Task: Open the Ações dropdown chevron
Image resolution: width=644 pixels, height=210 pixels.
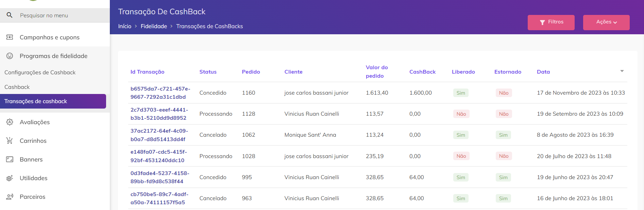Action: pos(615,22)
